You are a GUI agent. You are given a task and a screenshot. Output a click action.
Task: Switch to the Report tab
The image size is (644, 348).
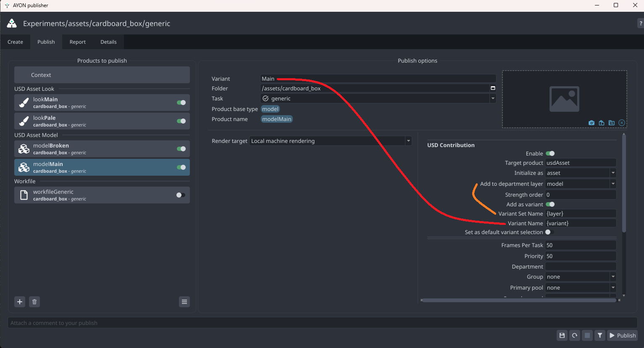click(x=78, y=42)
